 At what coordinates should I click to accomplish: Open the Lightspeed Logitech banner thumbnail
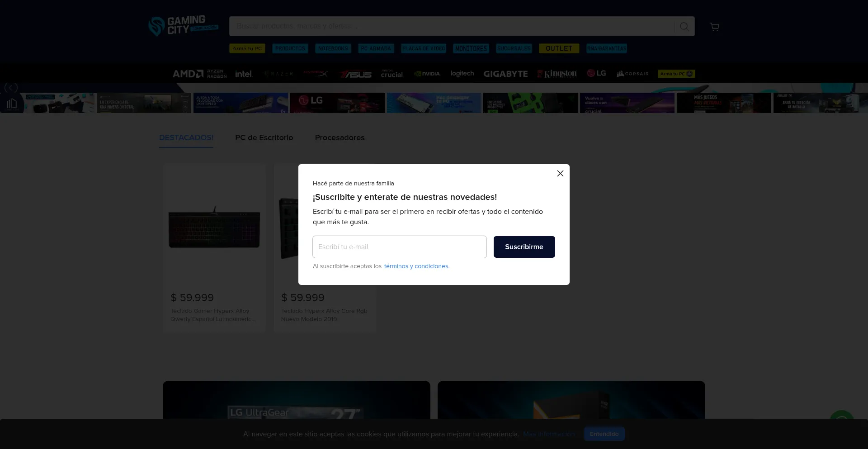click(241, 103)
